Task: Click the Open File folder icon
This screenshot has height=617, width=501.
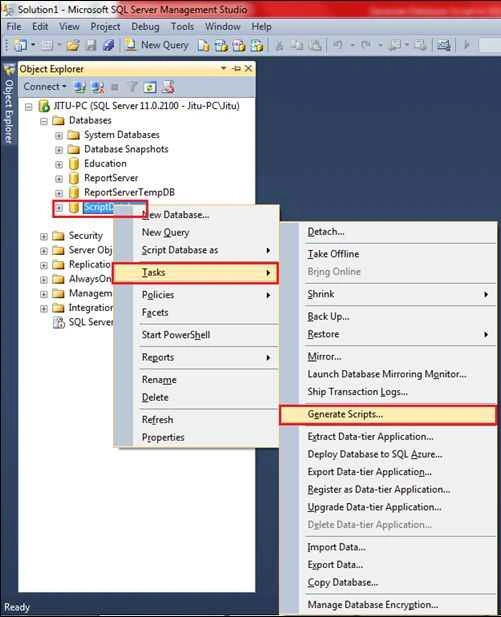Action: coord(73,45)
